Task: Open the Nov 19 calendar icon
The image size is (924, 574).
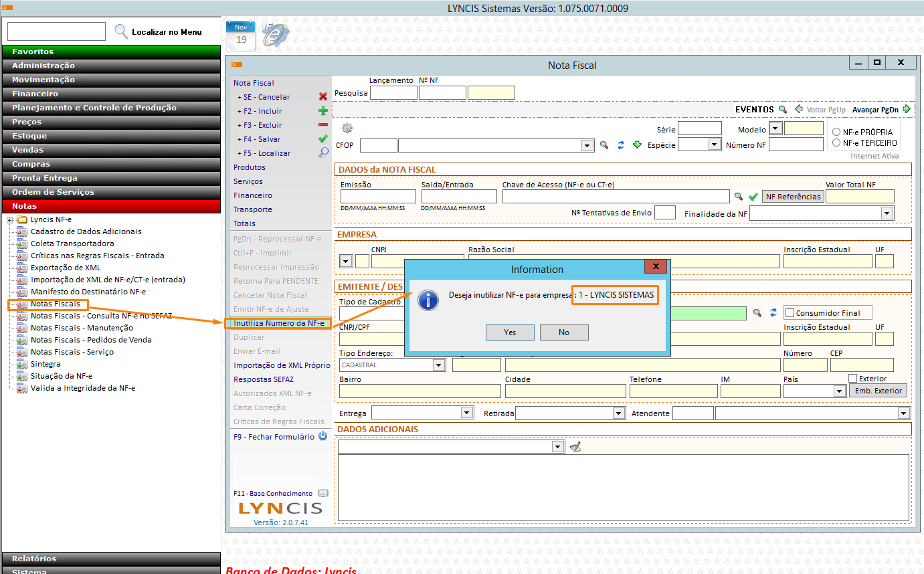Action: (241, 35)
